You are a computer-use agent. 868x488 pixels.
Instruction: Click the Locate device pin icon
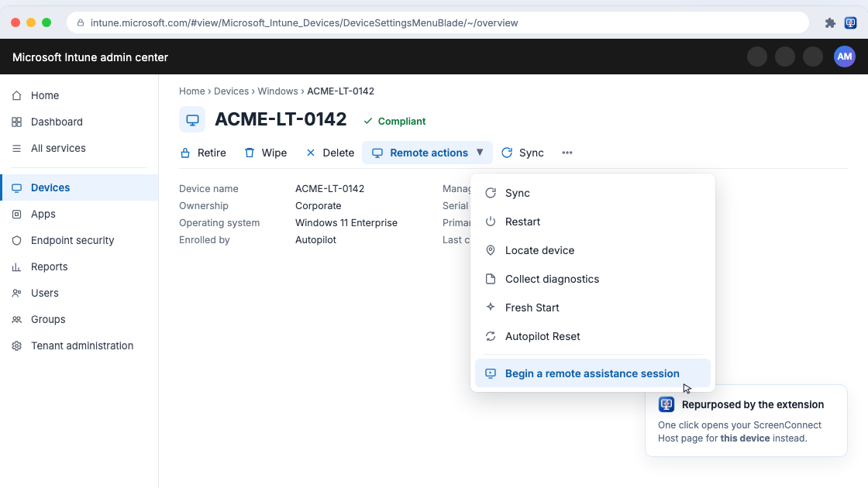click(491, 251)
